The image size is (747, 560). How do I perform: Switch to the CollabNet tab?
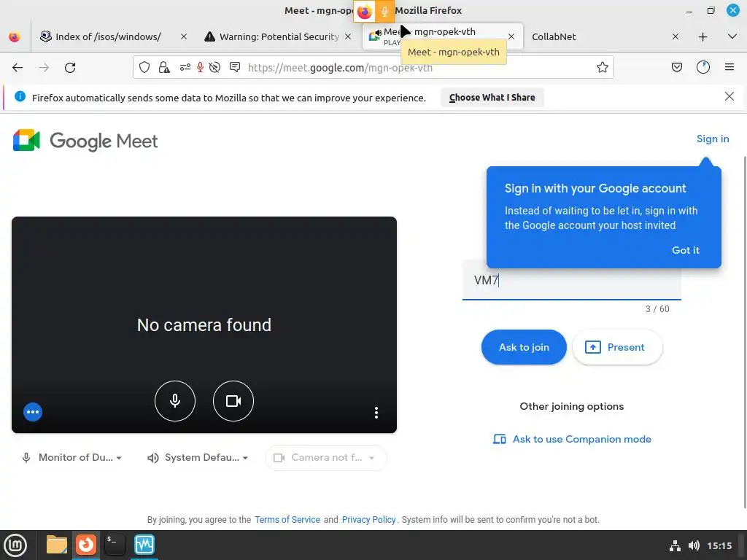554,36
